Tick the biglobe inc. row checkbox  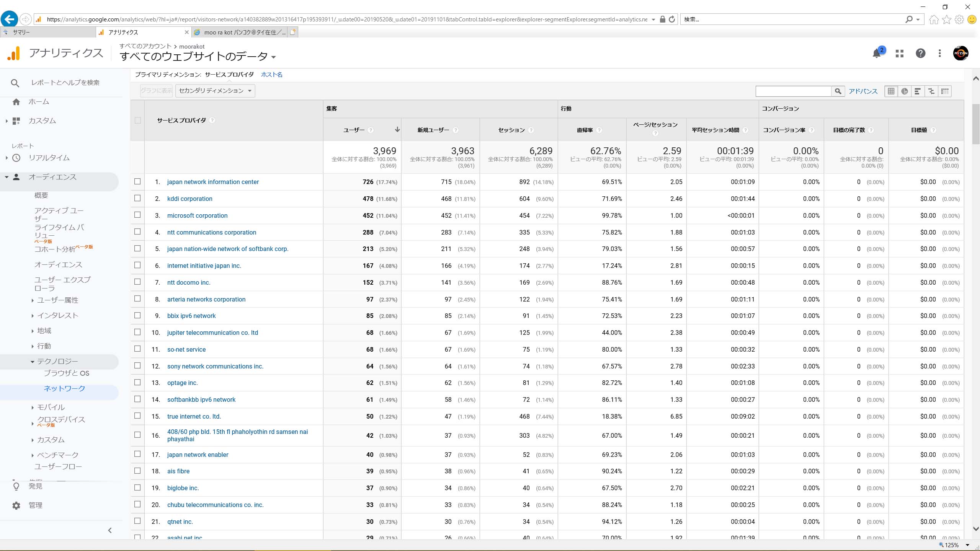(137, 488)
